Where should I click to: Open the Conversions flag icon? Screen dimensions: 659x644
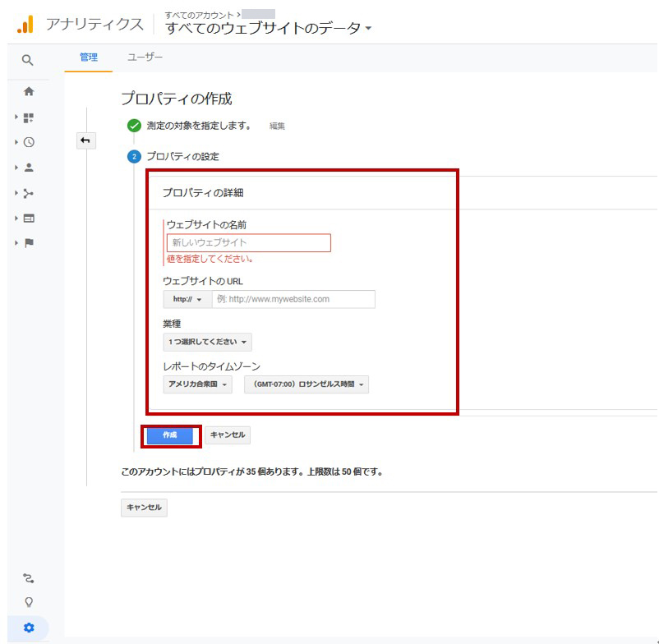pyautogui.click(x=29, y=243)
